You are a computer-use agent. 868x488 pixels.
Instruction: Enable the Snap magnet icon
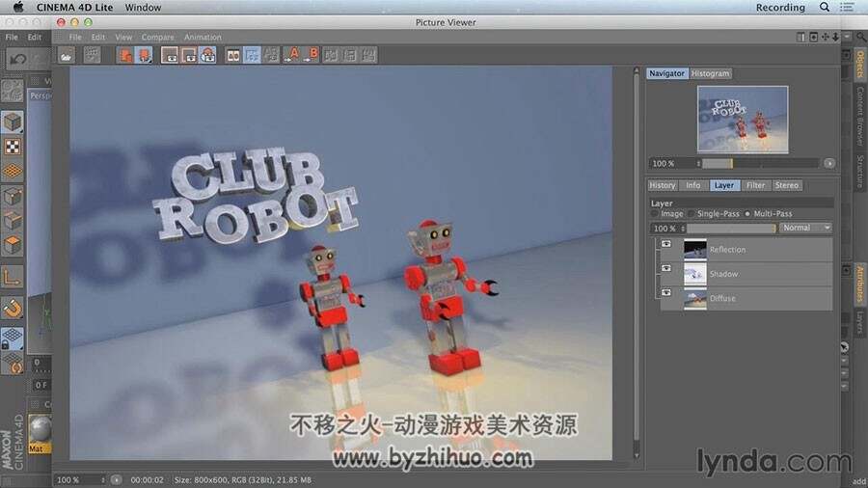coord(13,308)
